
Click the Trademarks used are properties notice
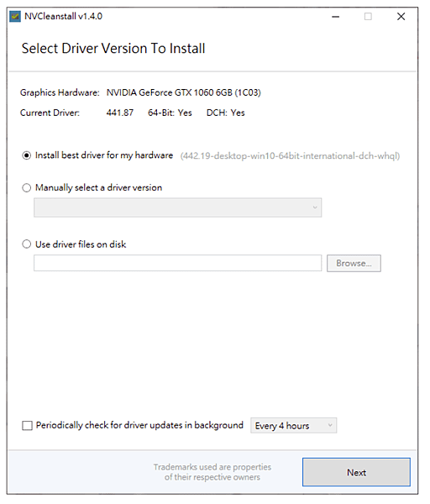[212, 472]
